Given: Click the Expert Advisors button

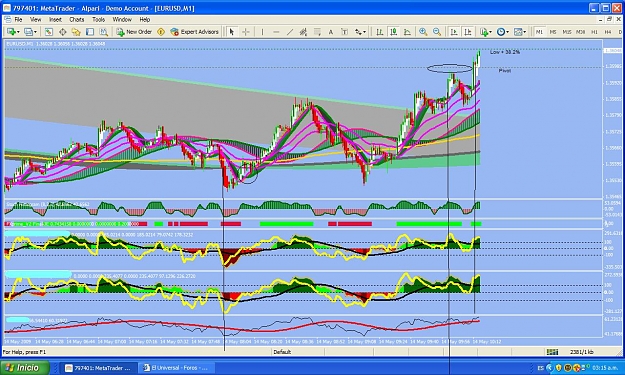Looking at the screenshot, I should [x=195, y=32].
